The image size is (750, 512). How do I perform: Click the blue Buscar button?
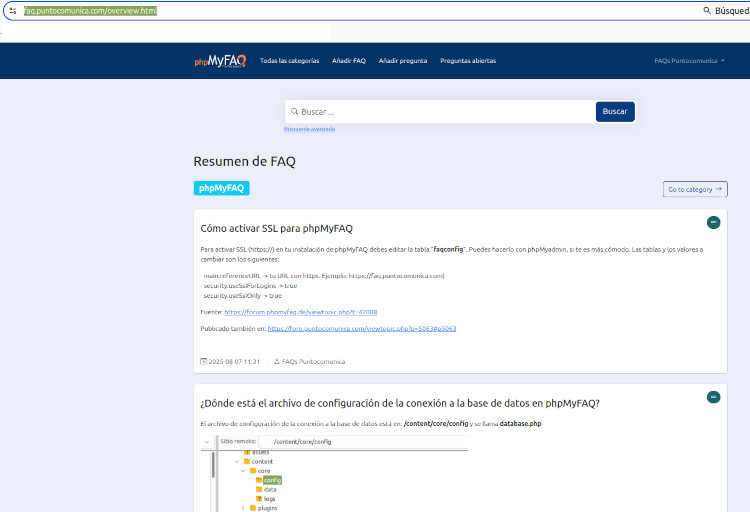[615, 111]
